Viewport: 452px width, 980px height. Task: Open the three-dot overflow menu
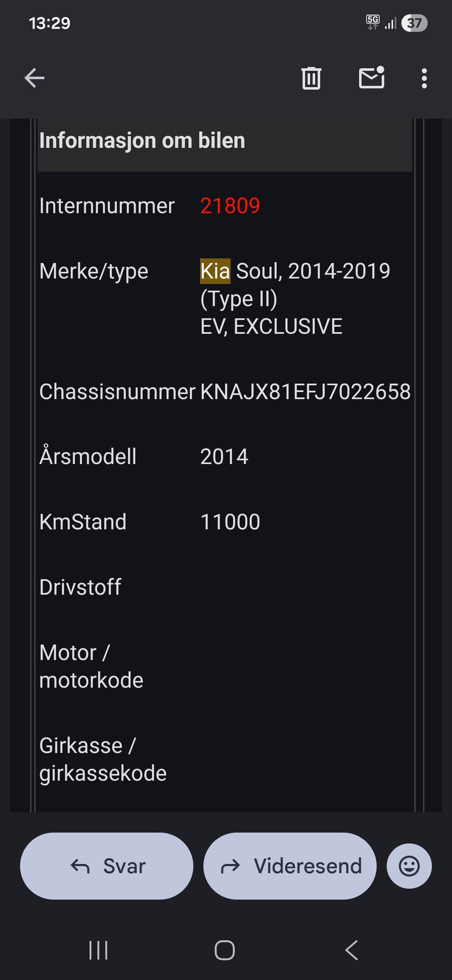[424, 78]
